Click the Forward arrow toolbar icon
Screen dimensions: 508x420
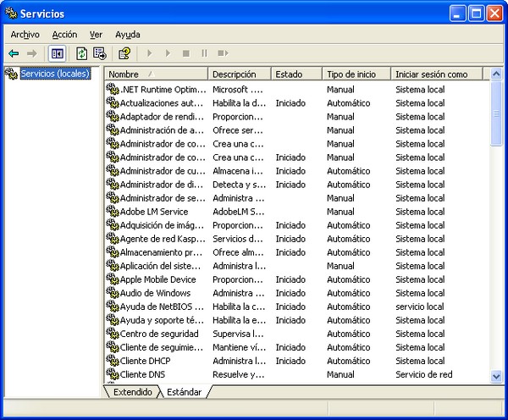pos(32,53)
